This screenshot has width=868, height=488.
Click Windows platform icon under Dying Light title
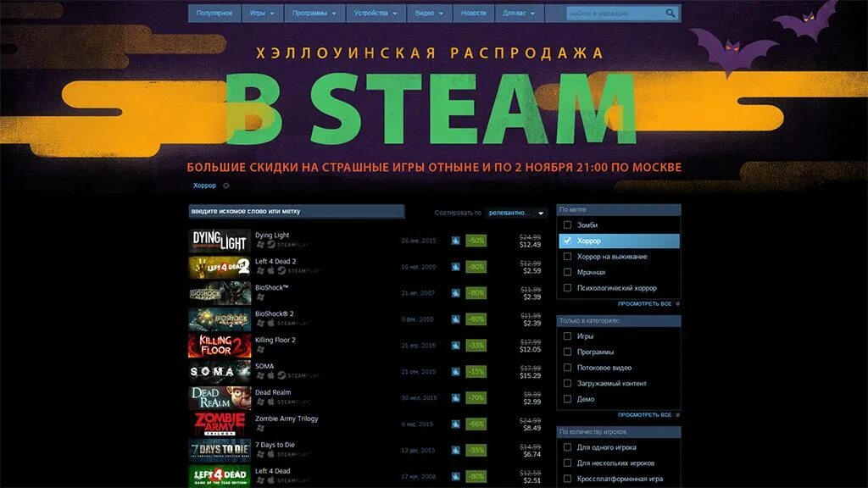pyautogui.click(x=260, y=245)
